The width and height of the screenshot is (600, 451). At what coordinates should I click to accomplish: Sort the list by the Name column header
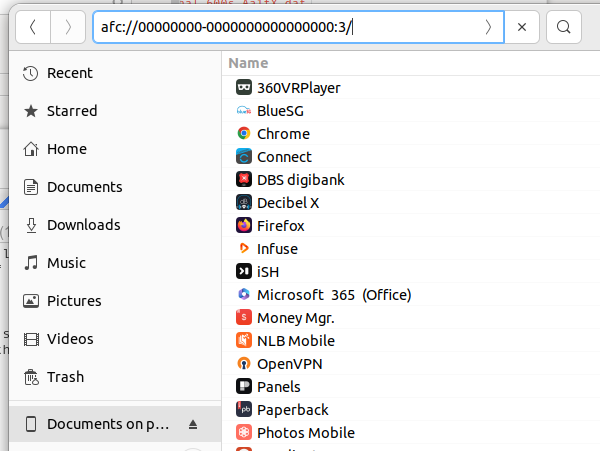pyautogui.click(x=248, y=63)
